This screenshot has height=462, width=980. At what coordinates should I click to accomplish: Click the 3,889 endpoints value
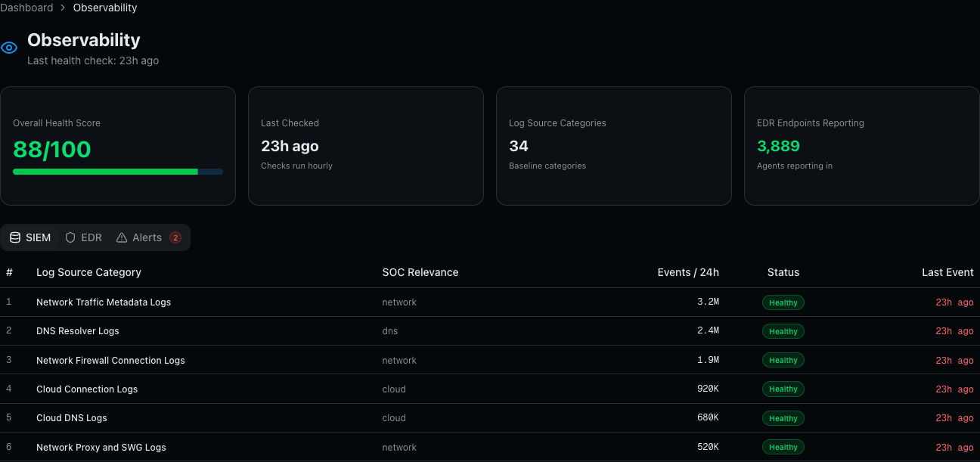(778, 146)
